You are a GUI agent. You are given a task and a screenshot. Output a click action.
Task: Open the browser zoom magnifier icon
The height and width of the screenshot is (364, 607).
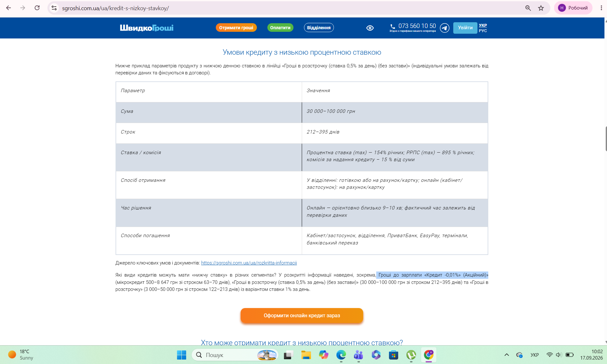(x=528, y=8)
